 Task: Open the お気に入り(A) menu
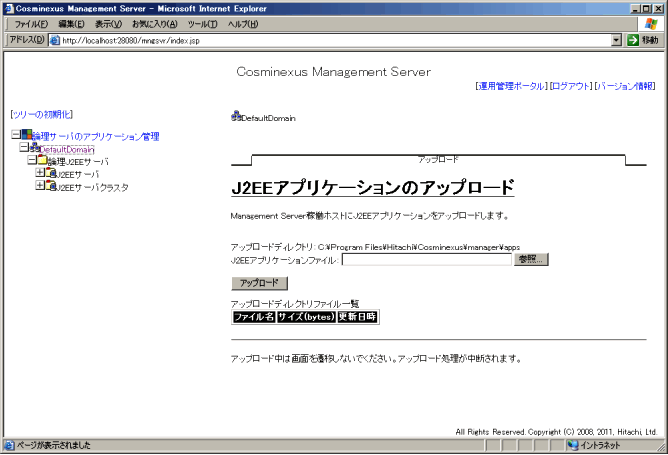155,24
